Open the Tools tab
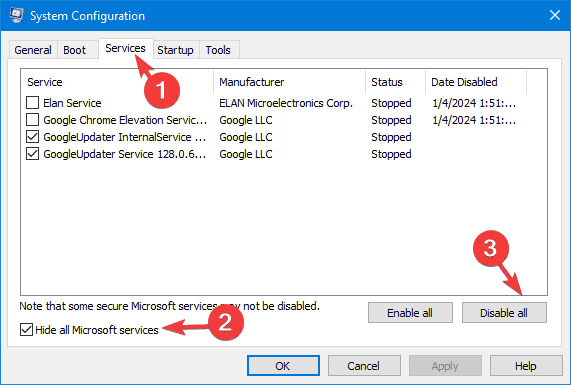571x385 pixels. [218, 50]
